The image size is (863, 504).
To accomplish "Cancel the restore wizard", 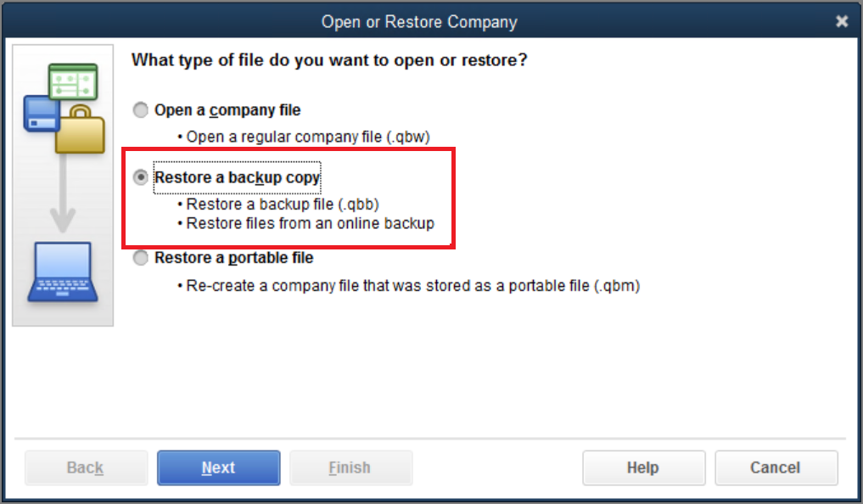I will click(776, 468).
